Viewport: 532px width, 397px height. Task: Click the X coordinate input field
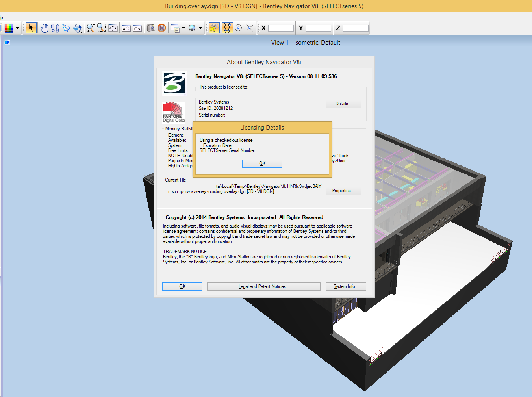point(281,28)
